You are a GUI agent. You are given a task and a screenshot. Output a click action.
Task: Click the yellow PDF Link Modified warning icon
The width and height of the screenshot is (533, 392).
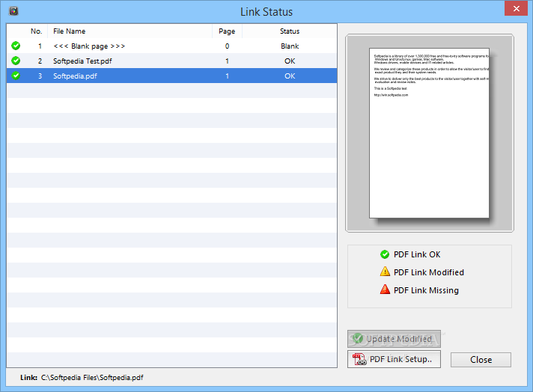[385, 272]
